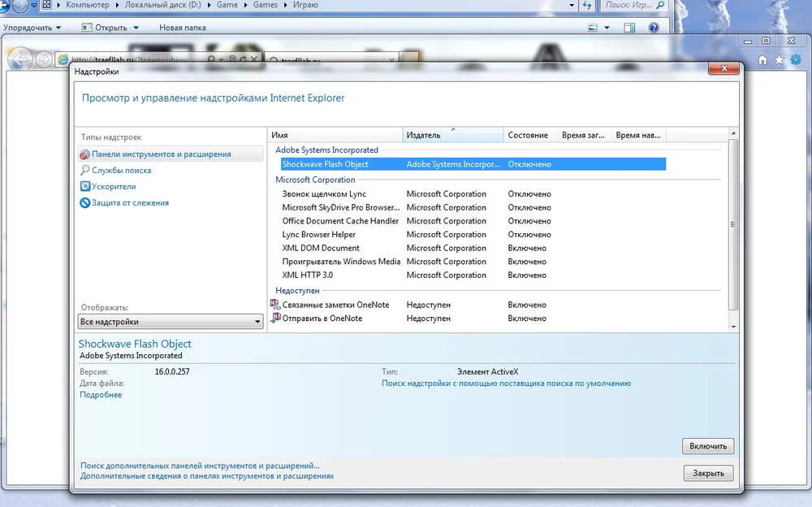The height and width of the screenshot is (507, 812).
Task: Select 'XML DOM Document' in add-on list
Action: coord(321,248)
